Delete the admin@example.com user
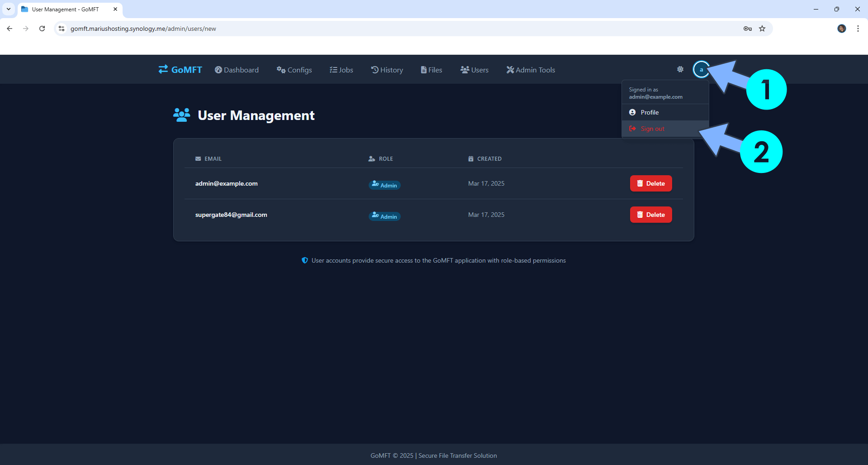The width and height of the screenshot is (868, 465). (651, 183)
